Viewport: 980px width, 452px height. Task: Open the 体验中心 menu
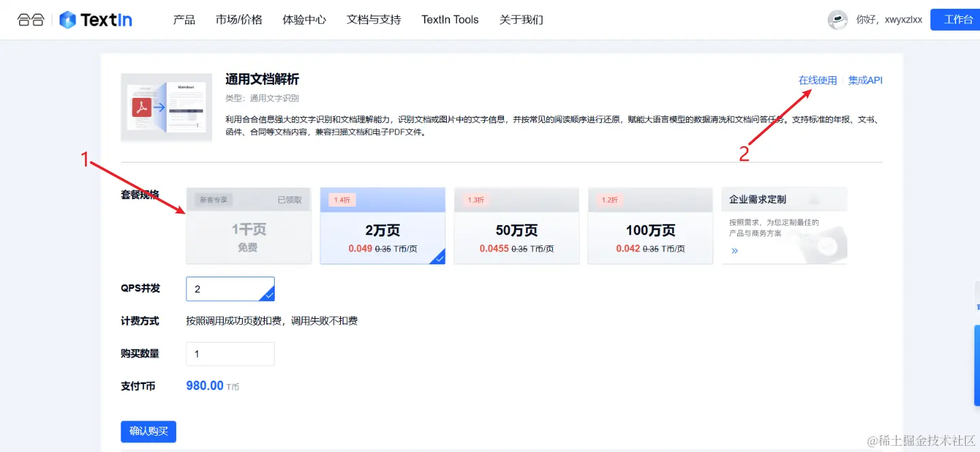[x=305, y=20]
